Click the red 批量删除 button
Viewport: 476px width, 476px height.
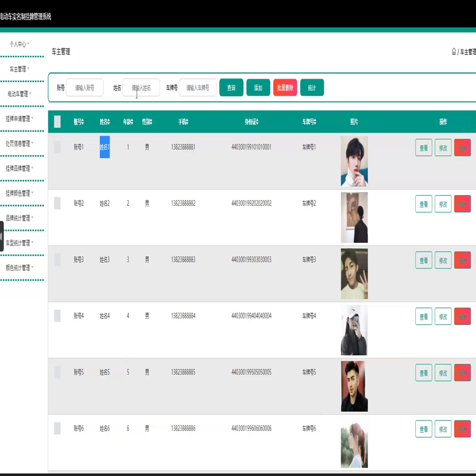tap(285, 87)
